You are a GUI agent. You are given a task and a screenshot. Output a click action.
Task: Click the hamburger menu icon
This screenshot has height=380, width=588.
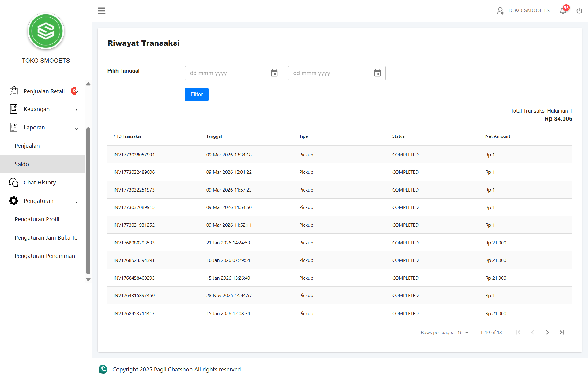tap(101, 11)
